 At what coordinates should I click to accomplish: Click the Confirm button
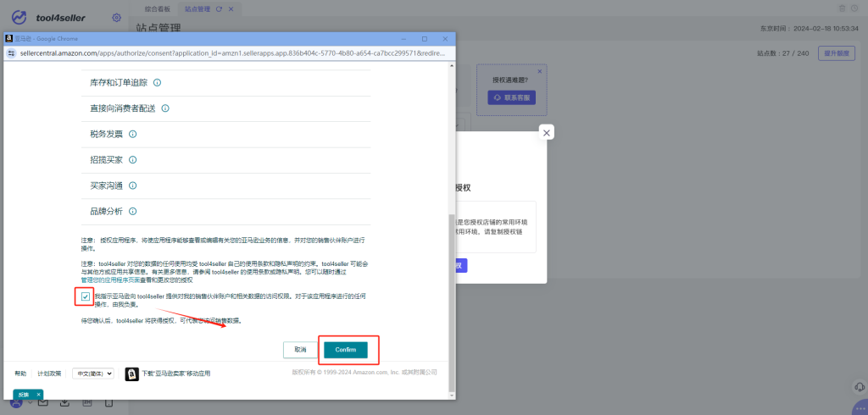coord(346,351)
